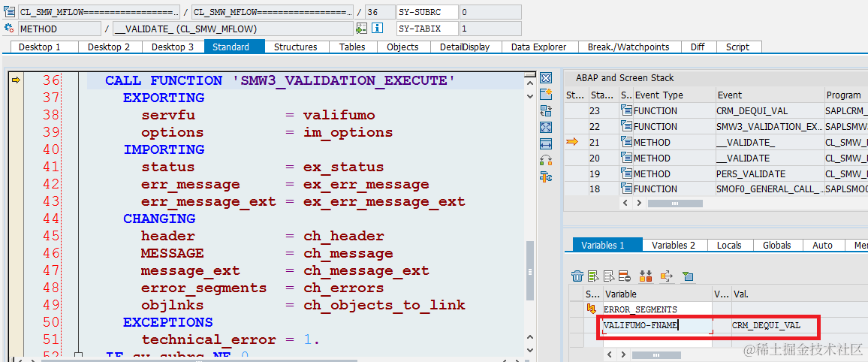Screen dimensions: 868x362
Task: Click code line 42 err_message
Action: [285, 184]
